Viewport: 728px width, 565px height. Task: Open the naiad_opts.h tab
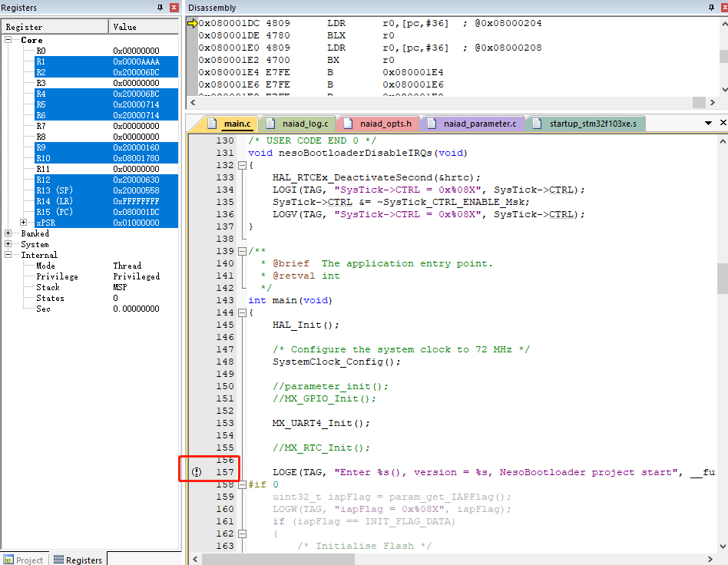379,124
